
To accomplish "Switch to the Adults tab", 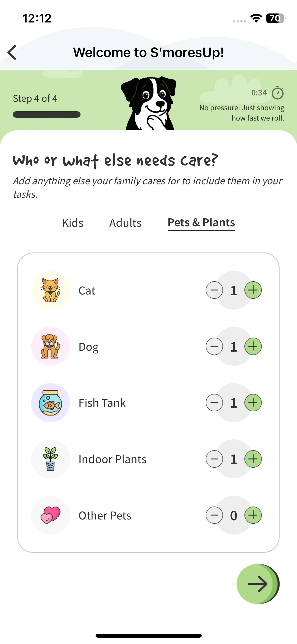I will (x=125, y=223).
